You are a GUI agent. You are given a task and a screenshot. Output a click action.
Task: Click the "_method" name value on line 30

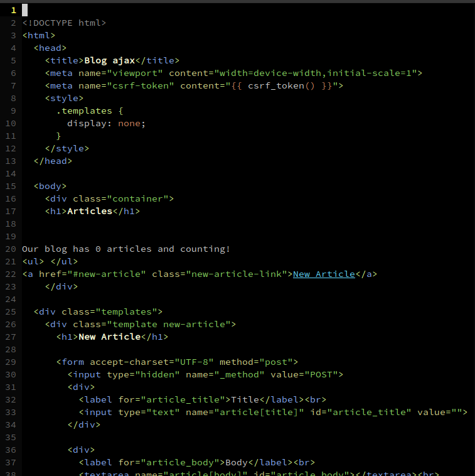pos(239,375)
